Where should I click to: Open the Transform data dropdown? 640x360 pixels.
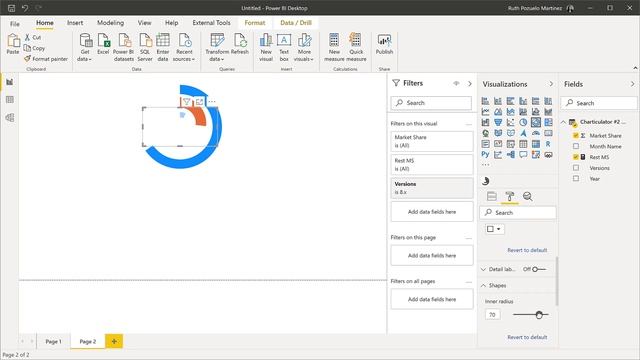click(217, 47)
